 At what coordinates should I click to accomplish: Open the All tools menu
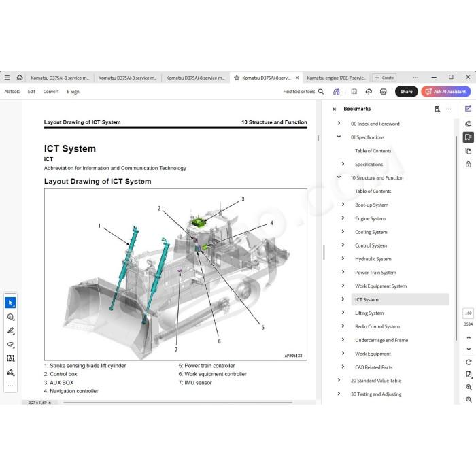coord(12,92)
